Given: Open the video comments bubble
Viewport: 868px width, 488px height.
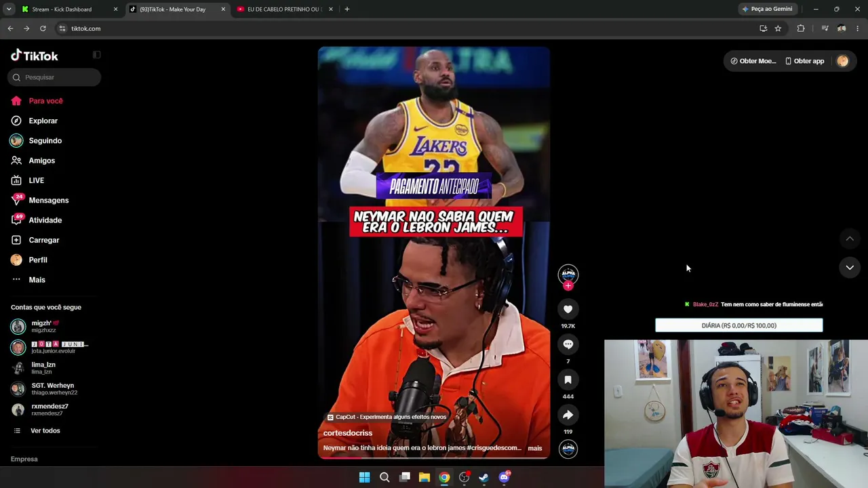Looking at the screenshot, I should pos(568,344).
